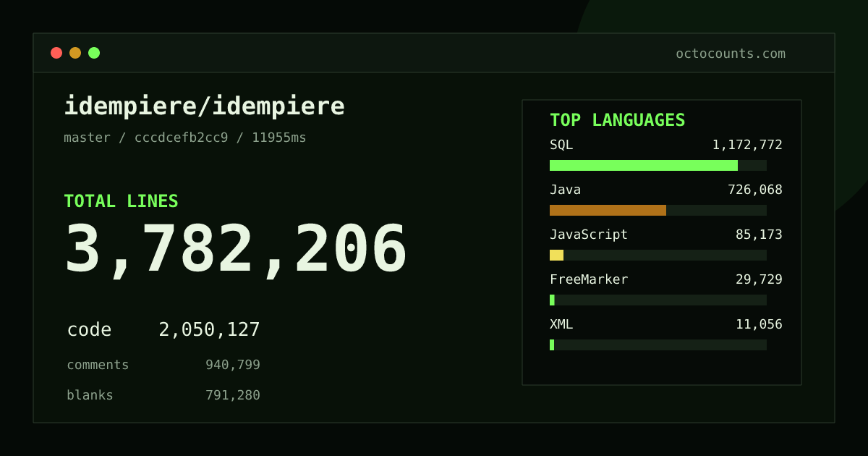Image resolution: width=868 pixels, height=456 pixels.
Task: Click the yellow window dot
Action: [x=75, y=53]
